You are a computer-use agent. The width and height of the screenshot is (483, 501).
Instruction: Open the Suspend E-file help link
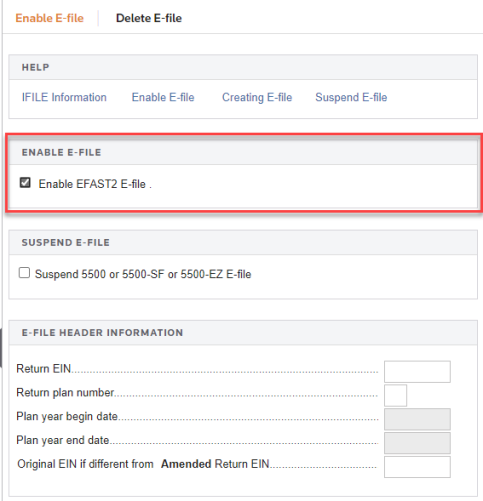pyautogui.click(x=351, y=97)
